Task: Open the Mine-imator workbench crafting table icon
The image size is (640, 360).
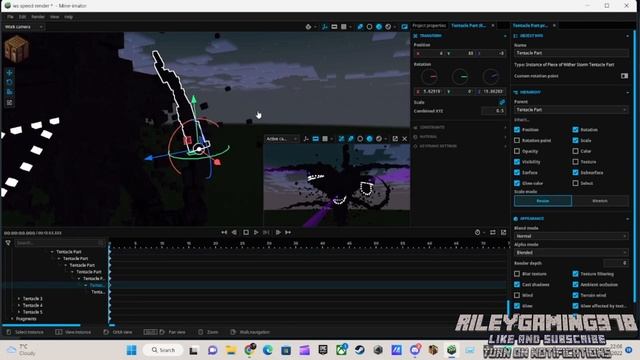Action: point(16,49)
